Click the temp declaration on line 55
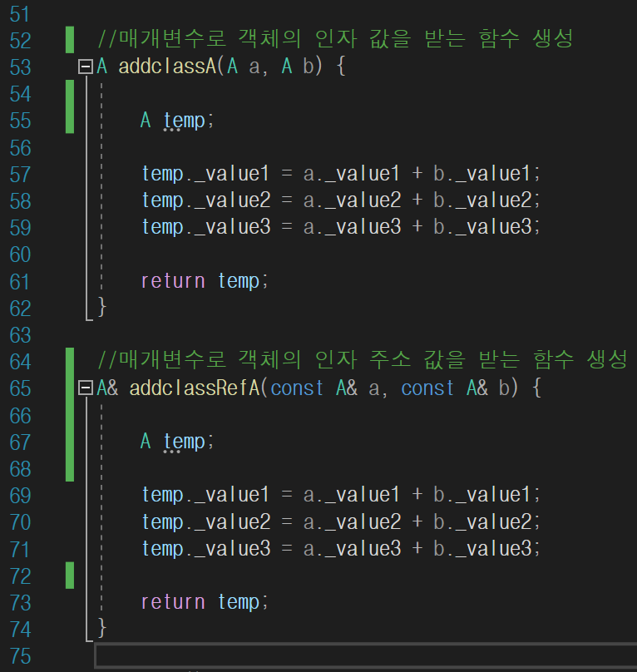637x672 pixels. pos(185,121)
